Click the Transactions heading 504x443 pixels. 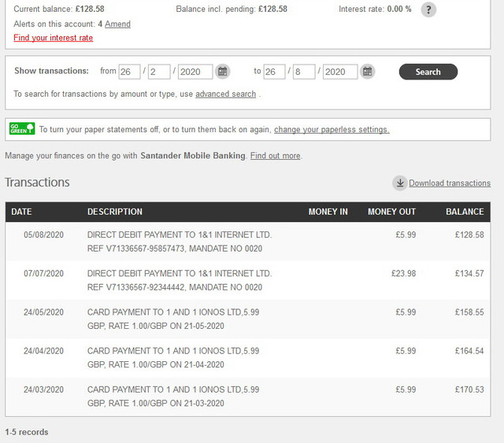(x=37, y=183)
